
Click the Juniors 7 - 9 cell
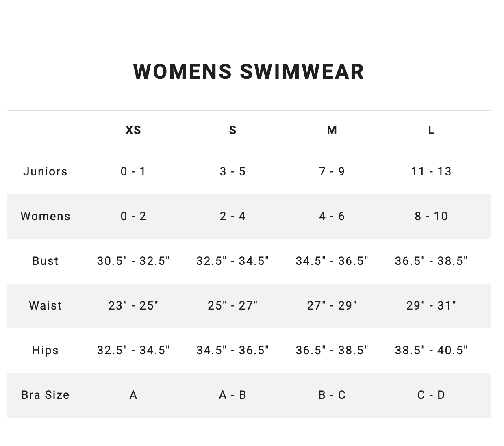(x=332, y=171)
